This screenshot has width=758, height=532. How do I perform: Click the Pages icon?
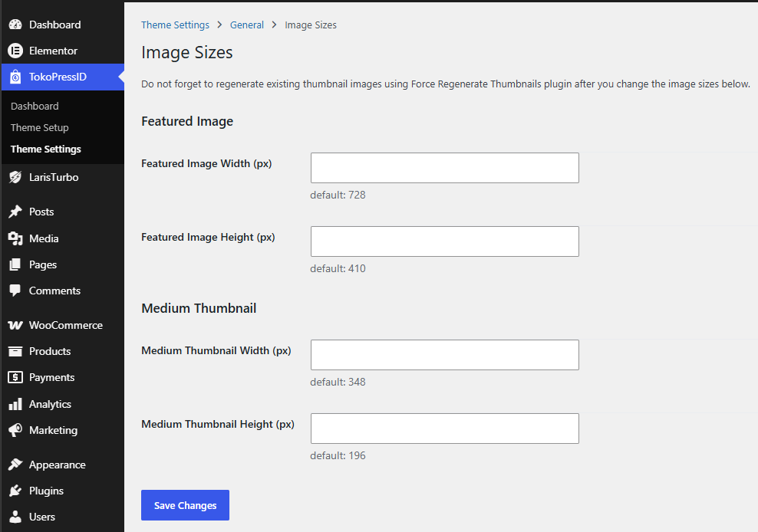[x=15, y=264]
